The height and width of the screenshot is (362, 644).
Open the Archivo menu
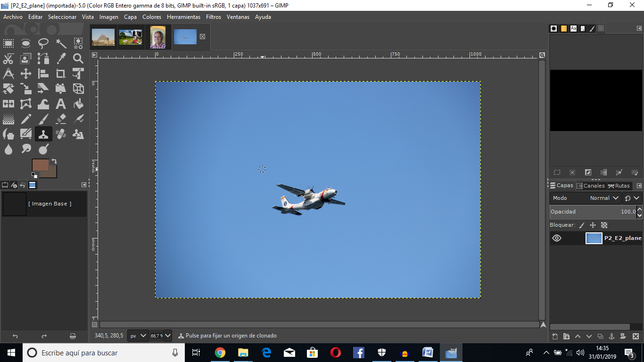[x=13, y=17]
